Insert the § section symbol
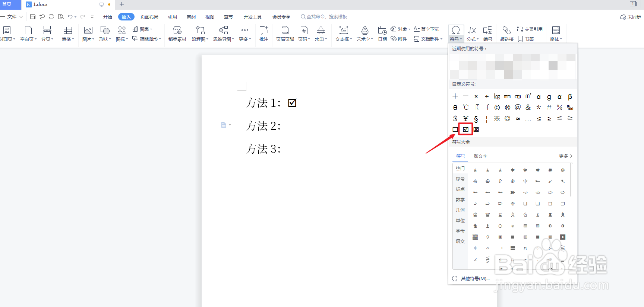Viewport: 644px width, 307px height. tap(476, 119)
